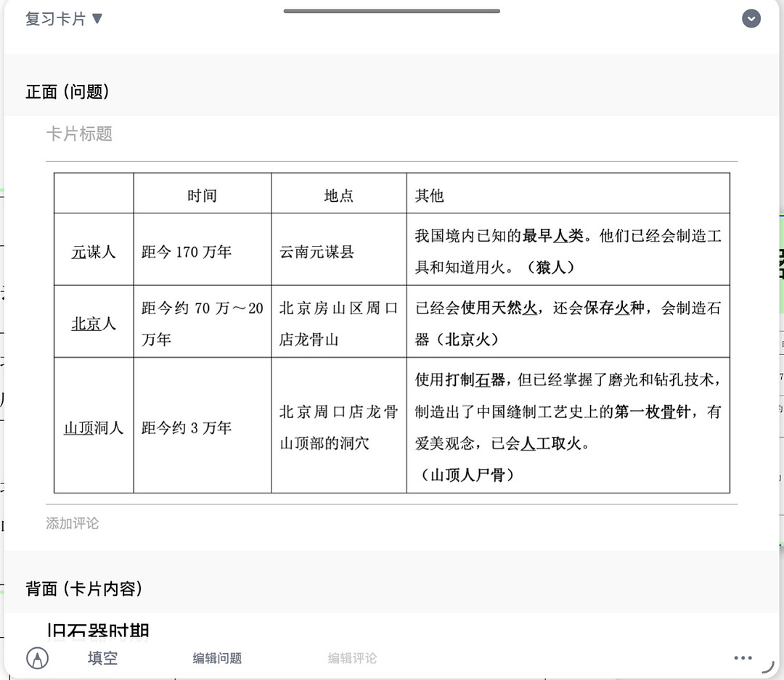
Task: Click the 我国境内已知的最早人类 description cell
Action: 568,250
